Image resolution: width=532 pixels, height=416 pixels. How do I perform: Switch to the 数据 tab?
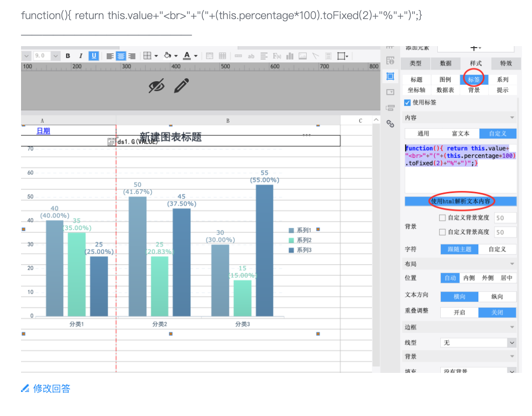pyautogui.click(x=445, y=63)
